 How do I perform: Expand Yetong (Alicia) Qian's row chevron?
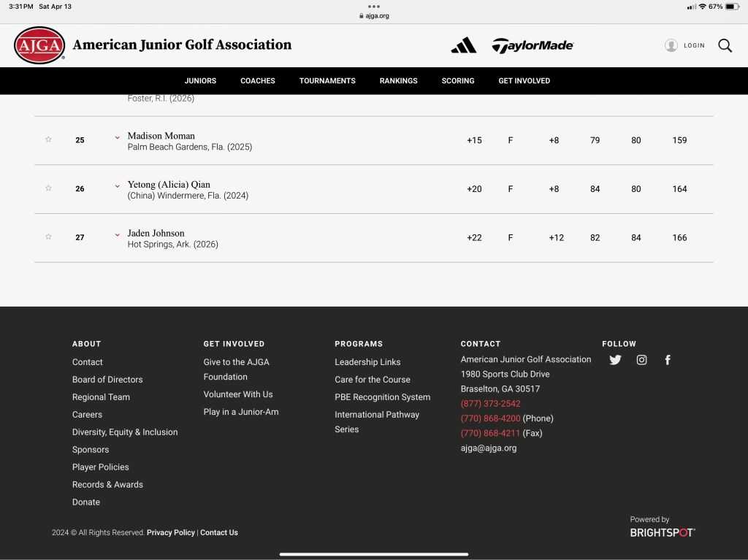[x=117, y=186]
